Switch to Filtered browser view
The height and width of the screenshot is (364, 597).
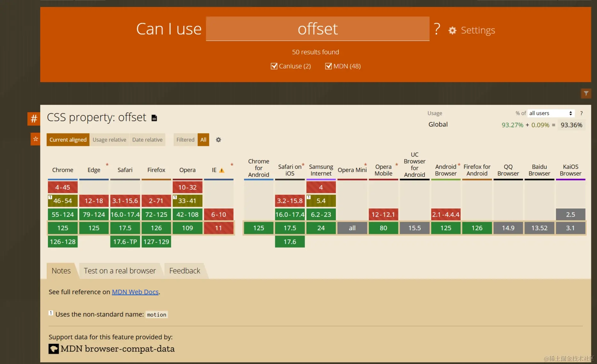click(185, 140)
